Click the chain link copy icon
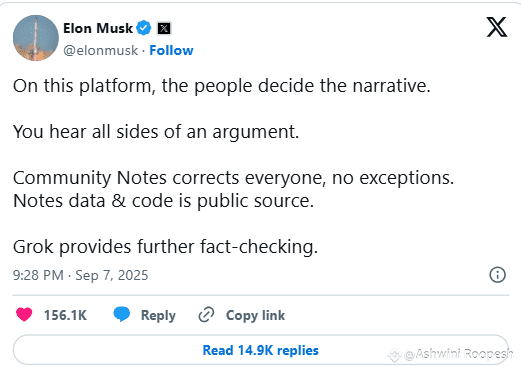 coord(206,315)
